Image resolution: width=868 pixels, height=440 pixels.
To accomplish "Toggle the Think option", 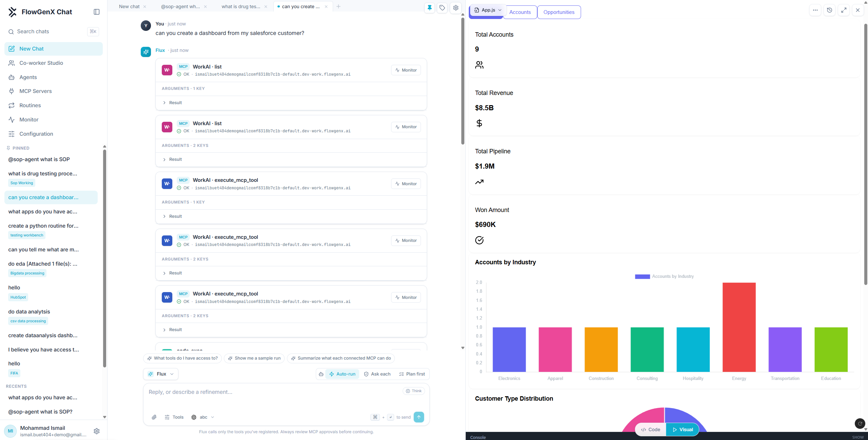I will click(x=413, y=391).
